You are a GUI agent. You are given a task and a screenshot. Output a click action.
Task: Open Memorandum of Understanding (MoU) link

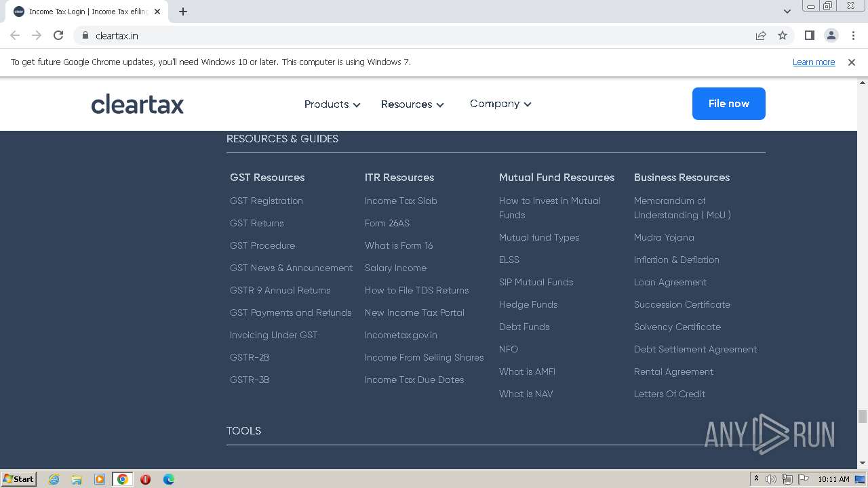(682, 207)
